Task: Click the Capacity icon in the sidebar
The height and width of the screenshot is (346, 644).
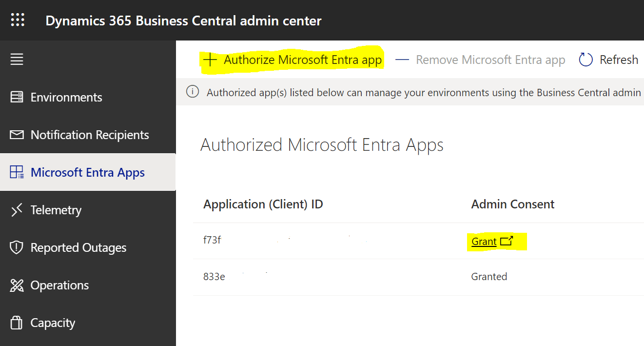Action: 17,323
